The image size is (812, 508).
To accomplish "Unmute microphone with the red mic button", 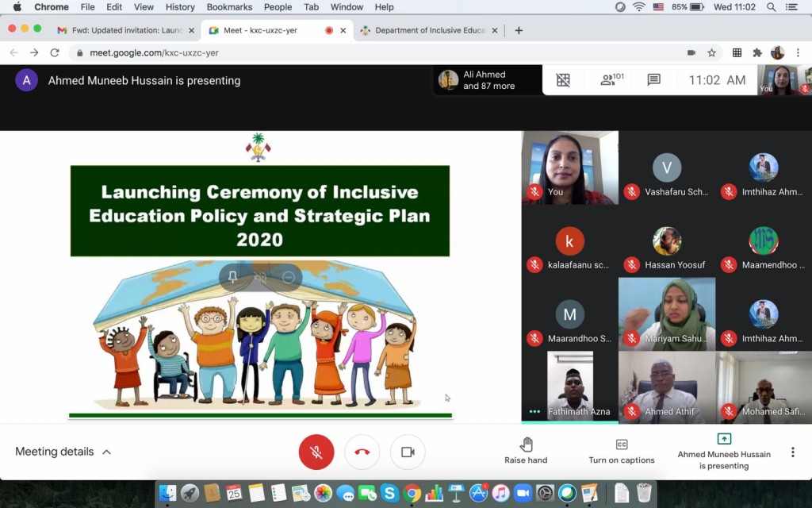I will (316, 452).
